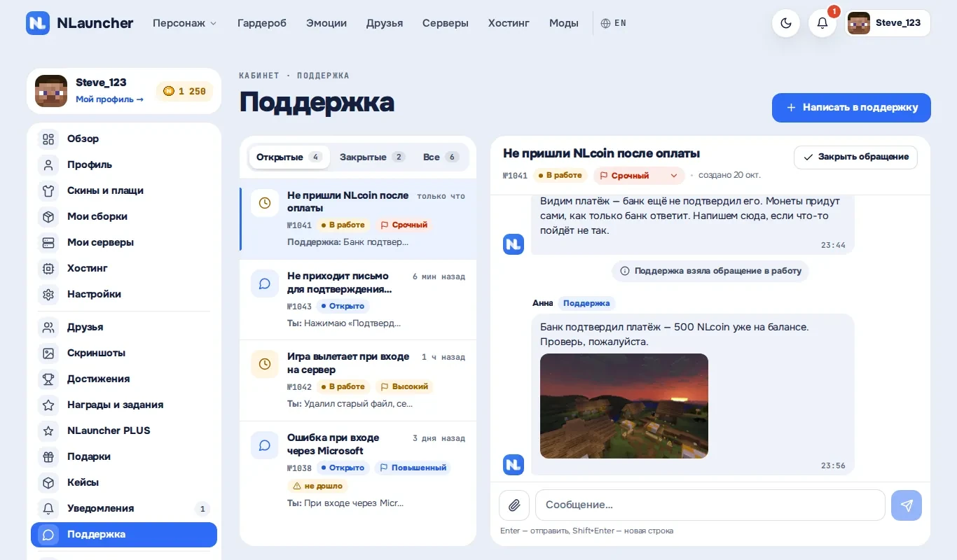Send the message with the paper plane button

907,505
